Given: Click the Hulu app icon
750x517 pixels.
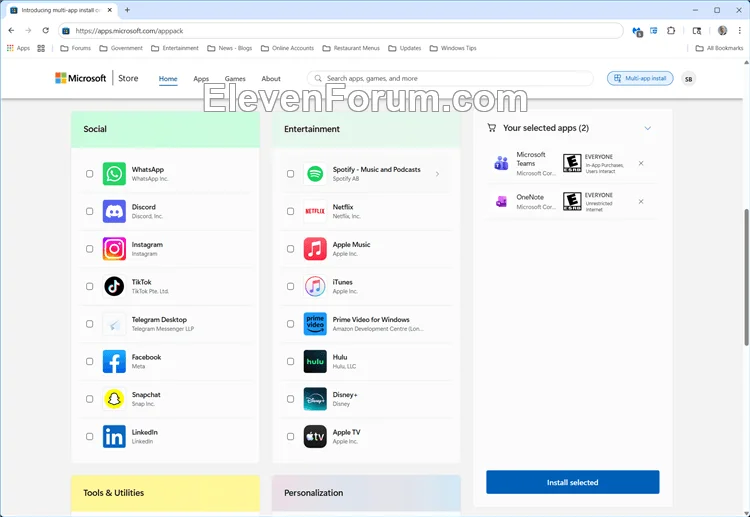Looking at the screenshot, I should click(315, 362).
